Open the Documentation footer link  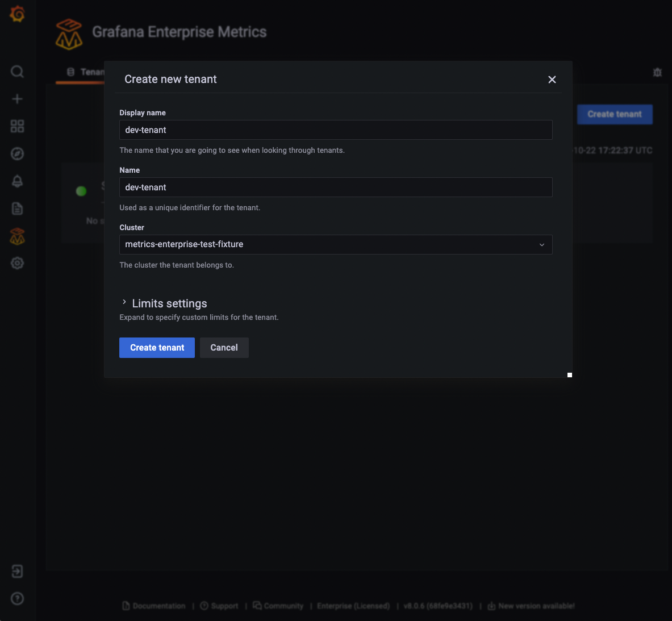158,606
